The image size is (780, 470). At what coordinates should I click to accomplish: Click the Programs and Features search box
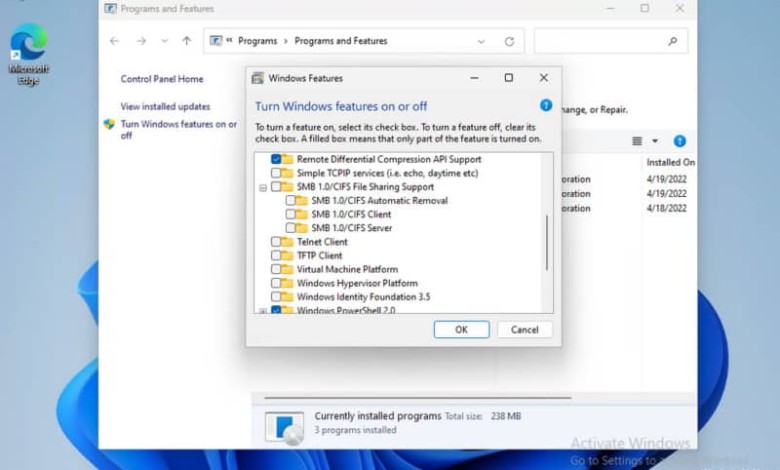point(611,41)
